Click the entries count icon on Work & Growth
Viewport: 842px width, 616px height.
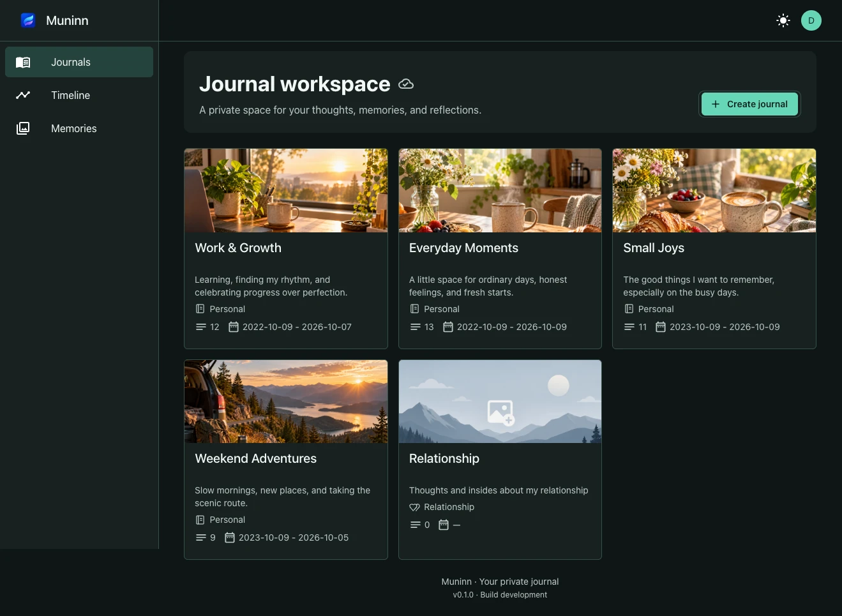[200, 327]
